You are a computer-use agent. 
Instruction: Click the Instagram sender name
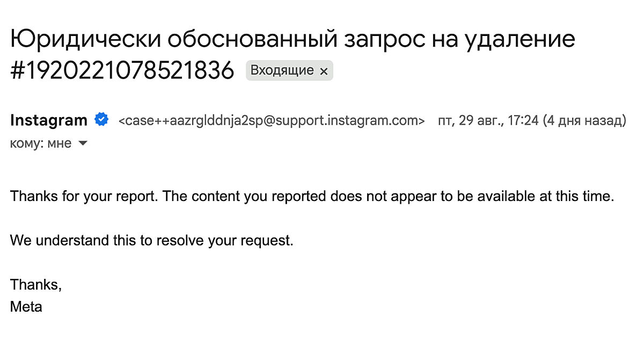(x=48, y=120)
